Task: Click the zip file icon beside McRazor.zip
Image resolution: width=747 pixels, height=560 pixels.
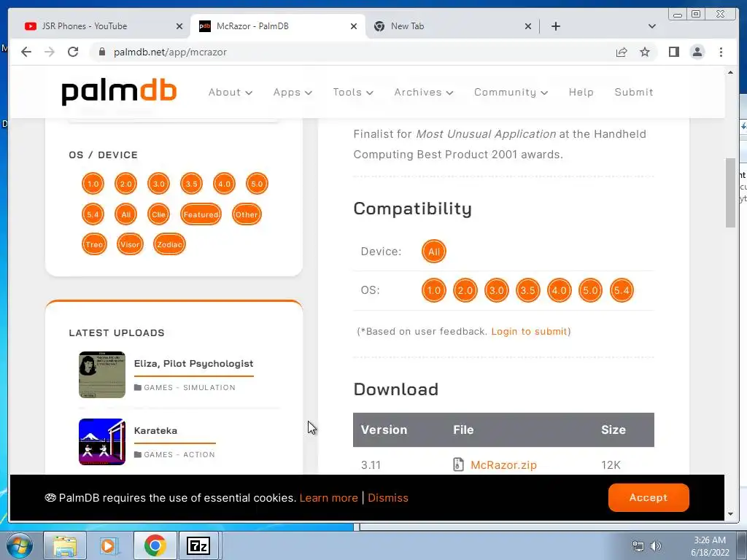Action: [458, 464]
